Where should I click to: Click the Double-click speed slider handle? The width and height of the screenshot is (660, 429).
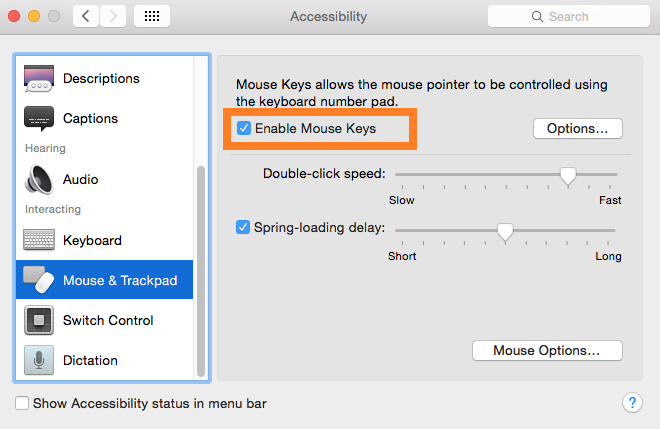pos(568,175)
